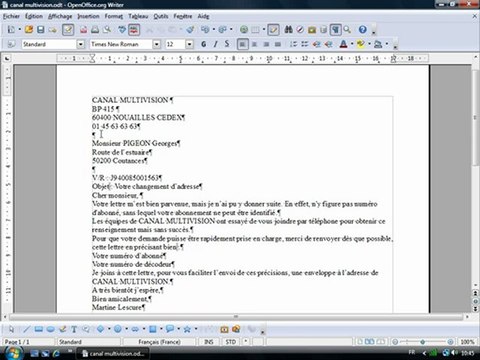
Task: Center the paragraph
Action: (x=254, y=44)
